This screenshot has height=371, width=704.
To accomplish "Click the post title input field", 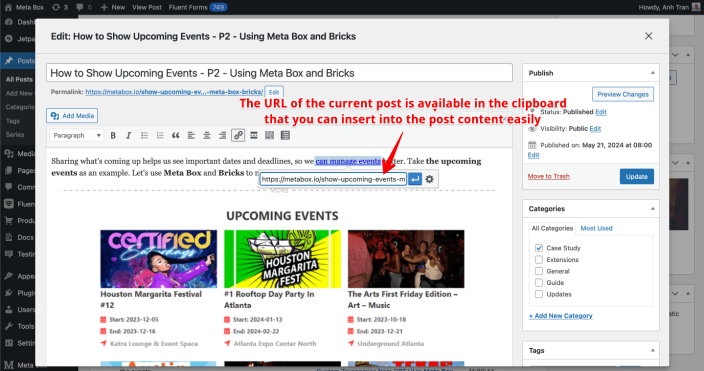I will [279, 73].
